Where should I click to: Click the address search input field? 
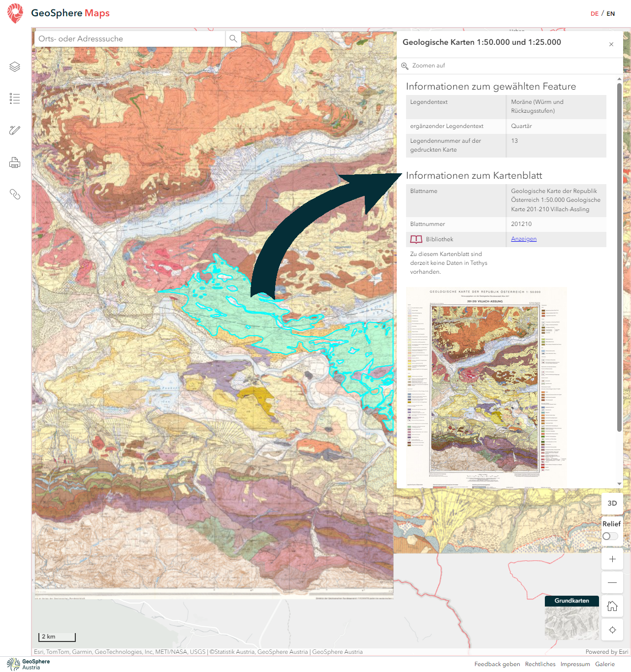click(130, 39)
